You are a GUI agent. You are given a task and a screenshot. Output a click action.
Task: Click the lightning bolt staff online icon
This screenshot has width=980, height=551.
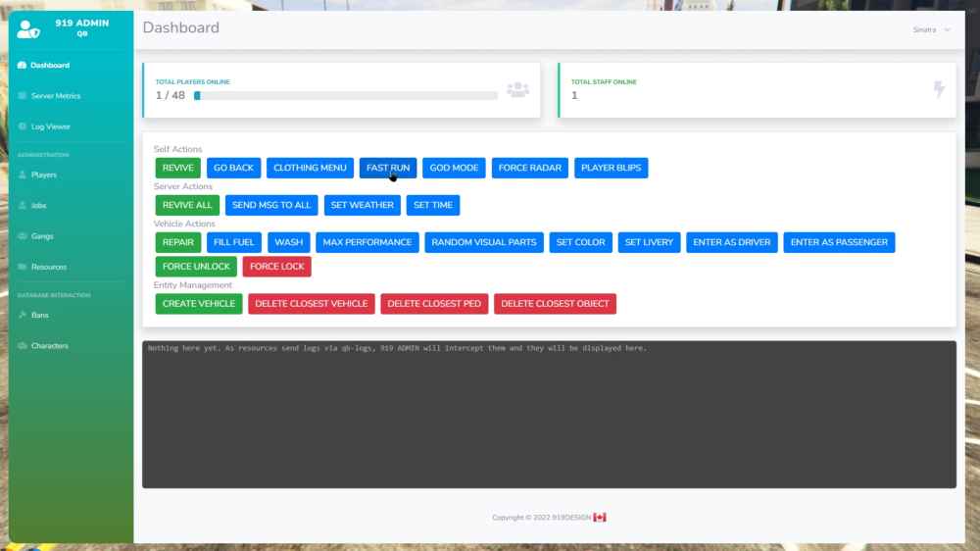pyautogui.click(x=939, y=90)
